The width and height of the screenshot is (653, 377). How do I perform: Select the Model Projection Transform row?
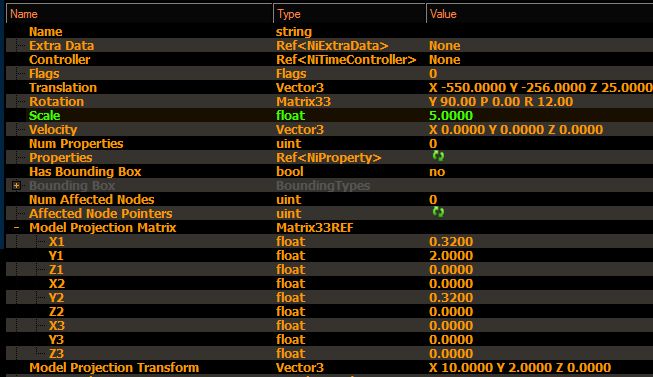(329, 367)
